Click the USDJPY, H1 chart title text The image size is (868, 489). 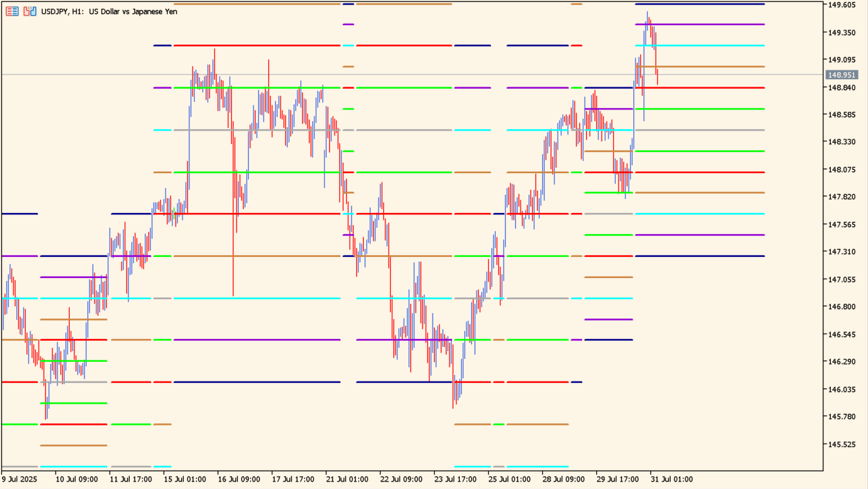tap(110, 11)
